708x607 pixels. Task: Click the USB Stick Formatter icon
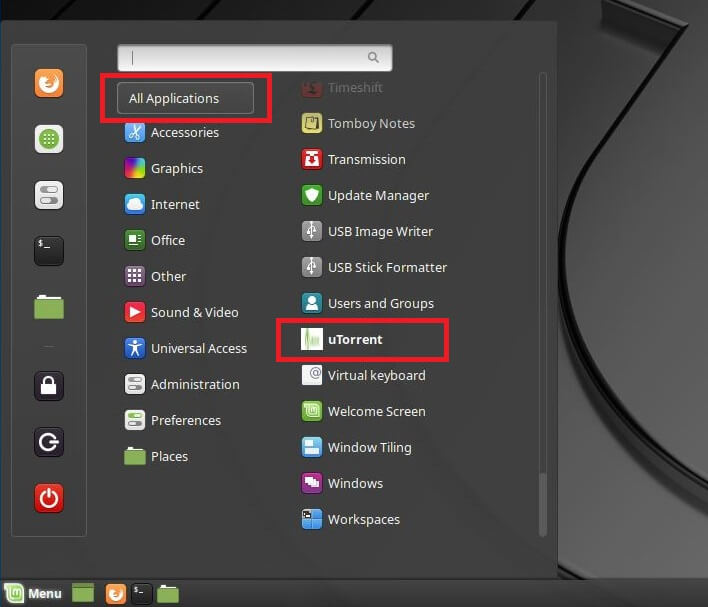(x=312, y=267)
